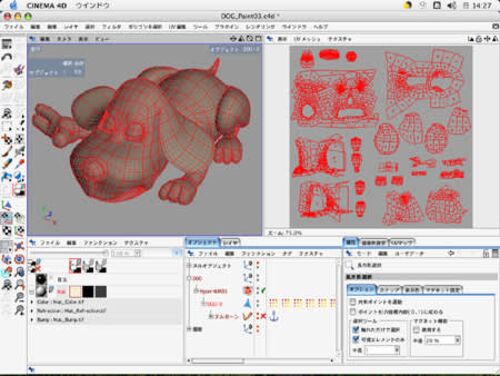Expand the Bump channel texture row
500x376 pixels.
pyautogui.click(x=32, y=320)
